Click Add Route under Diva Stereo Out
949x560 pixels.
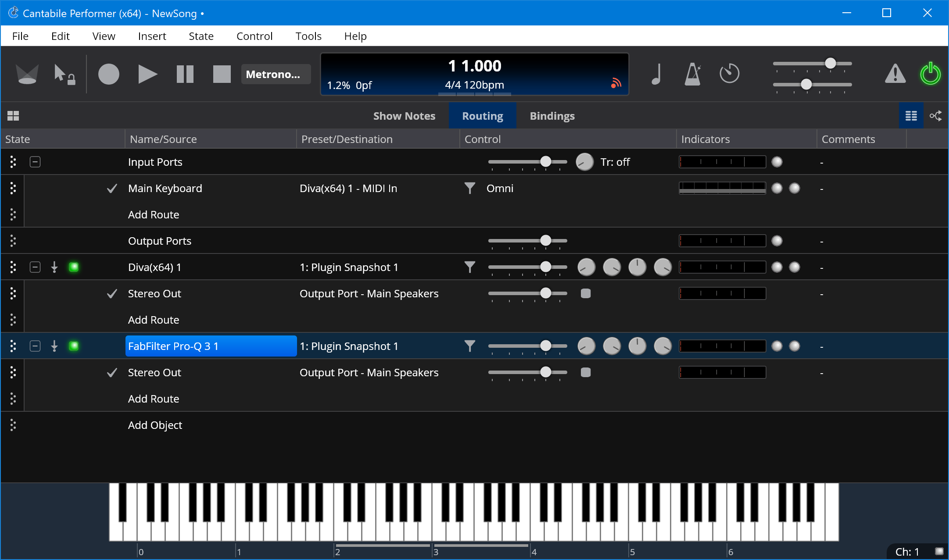154,320
